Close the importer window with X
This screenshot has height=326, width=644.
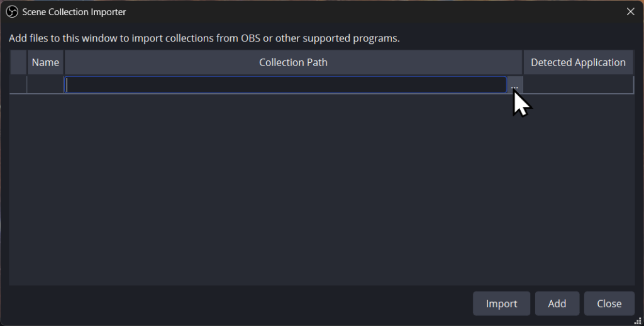pyautogui.click(x=631, y=11)
